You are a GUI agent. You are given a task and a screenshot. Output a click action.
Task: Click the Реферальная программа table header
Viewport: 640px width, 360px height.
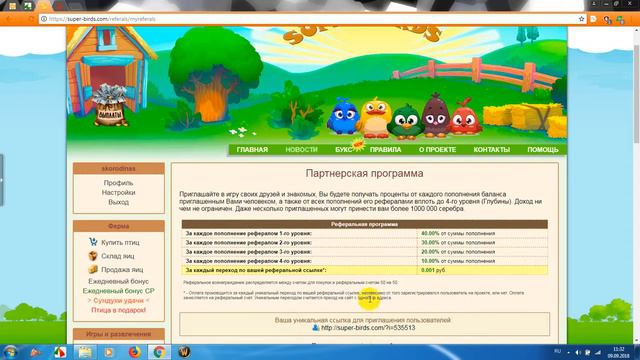tap(364, 224)
